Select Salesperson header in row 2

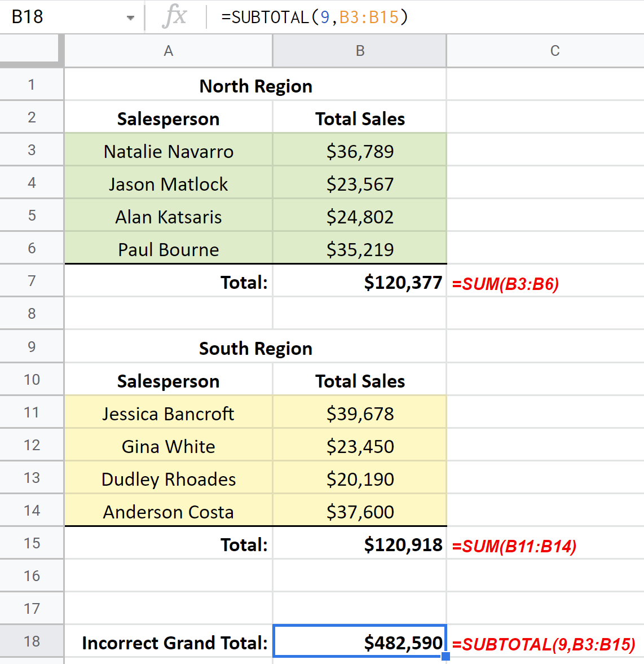[x=169, y=118]
